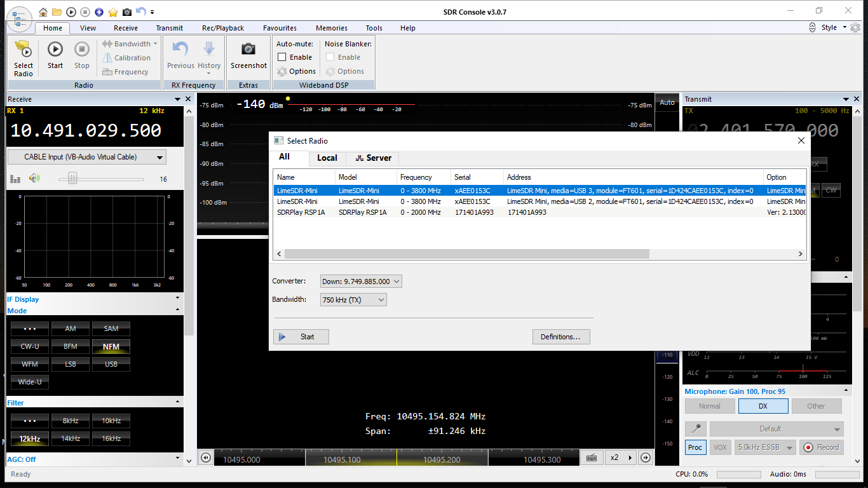The width and height of the screenshot is (868, 488).
Task: Click the horizontal scrollbar of radio list
Action: 467,254
